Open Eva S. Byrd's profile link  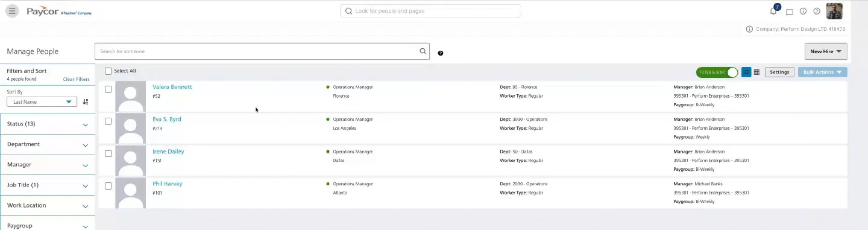[167, 120]
